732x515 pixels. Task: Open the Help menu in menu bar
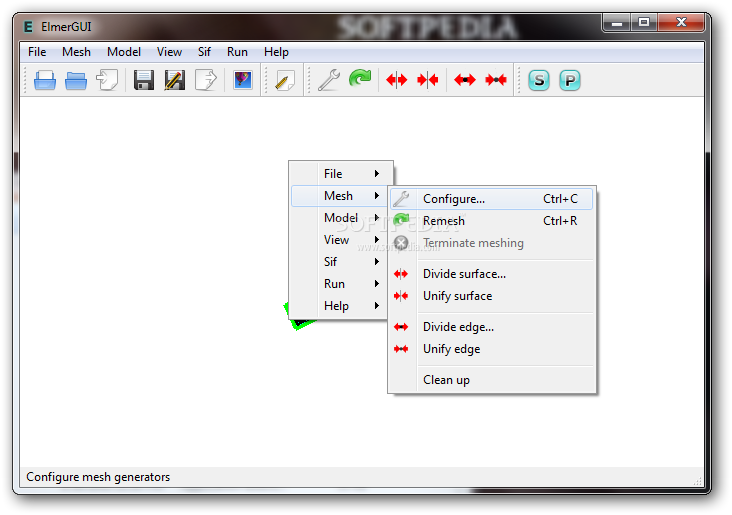pos(276,52)
